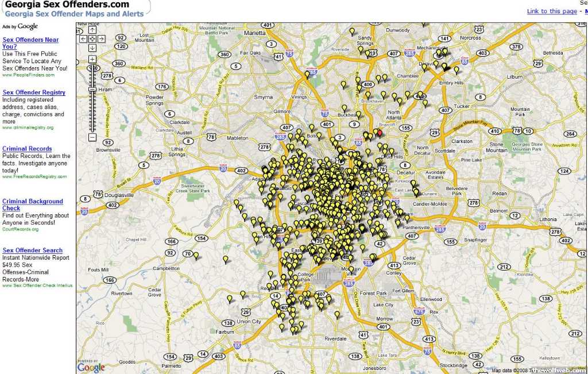Visit www.FreeRecordsRegistry.com ad URL
Viewport: 588px width, 374px height.
34,176
